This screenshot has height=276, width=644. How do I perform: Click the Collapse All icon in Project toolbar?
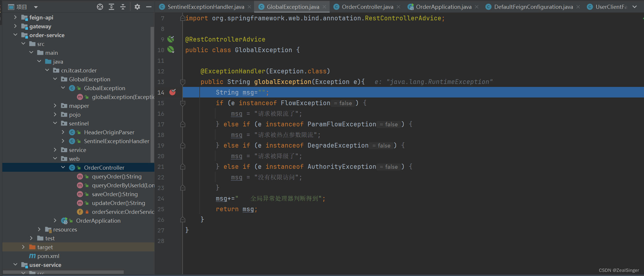(123, 6)
